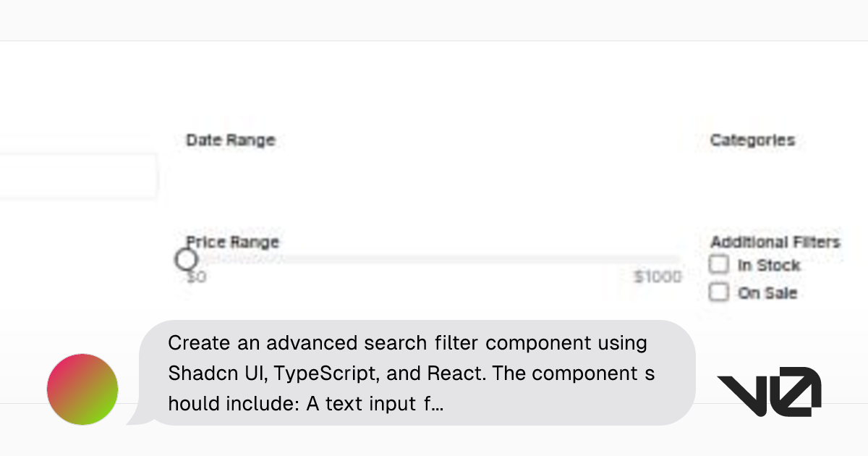Click the Date Range label

tap(230, 140)
